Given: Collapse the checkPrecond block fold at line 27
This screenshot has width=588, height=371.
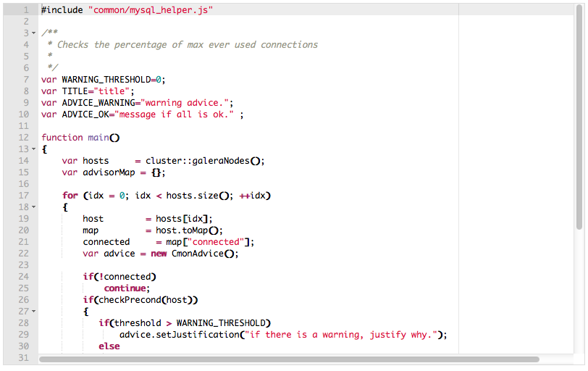Looking at the screenshot, I should coord(34,312).
